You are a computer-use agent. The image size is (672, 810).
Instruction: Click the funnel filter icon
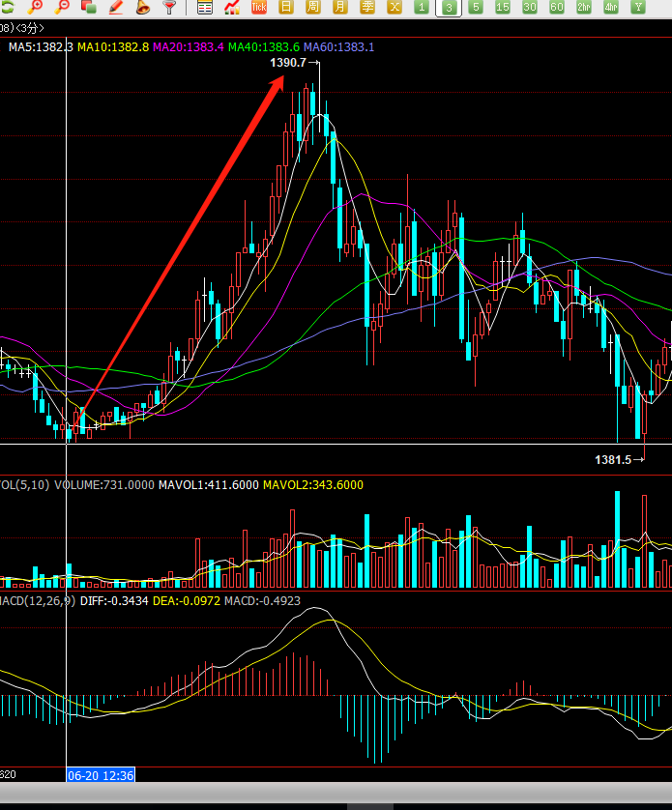click(x=170, y=8)
